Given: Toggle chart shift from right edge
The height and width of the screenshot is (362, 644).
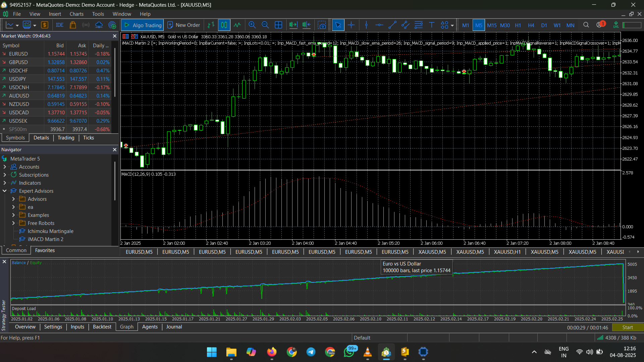Looking at the screenshot, I should (x=306, y=25).
